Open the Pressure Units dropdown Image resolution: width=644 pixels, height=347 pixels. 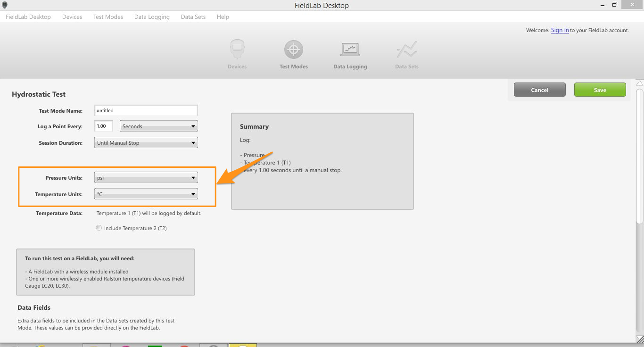(146, 178)
